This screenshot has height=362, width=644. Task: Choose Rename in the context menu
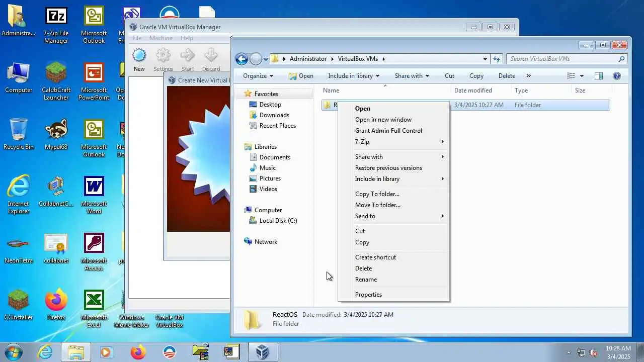point(393,280)
